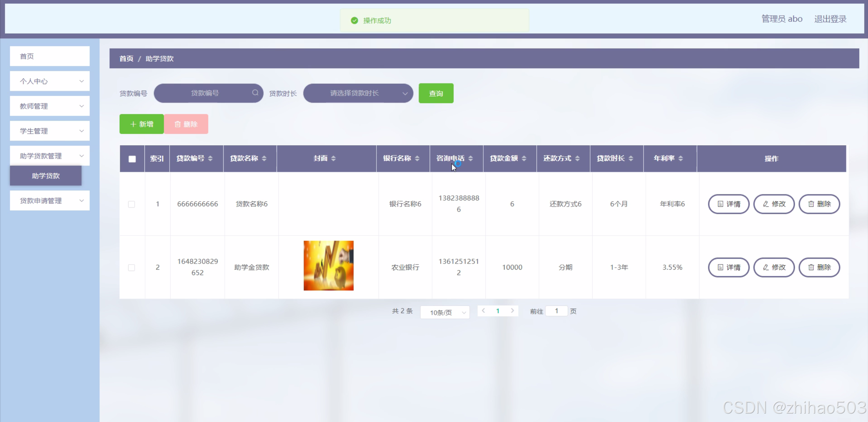Viewport: 868px width, 422px height.
Task: Open 请选择贷款时长 dropdown
Action: coord(358,93)
